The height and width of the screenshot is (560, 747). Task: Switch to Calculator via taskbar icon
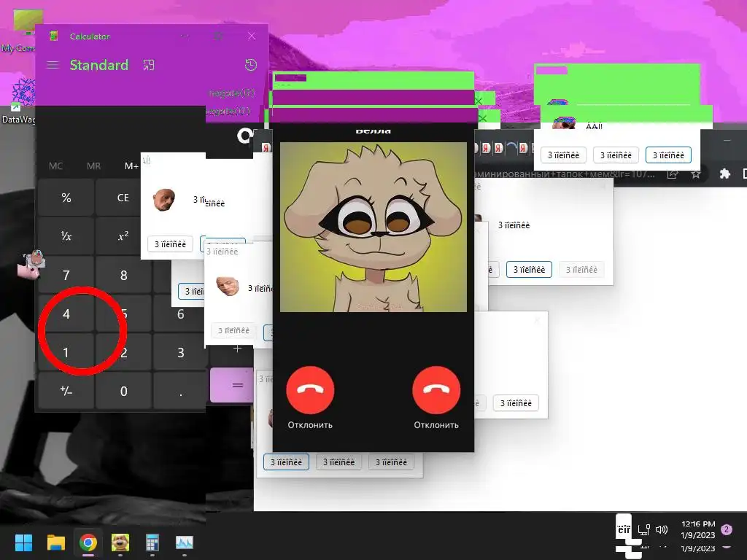click(x=152, y=542)
